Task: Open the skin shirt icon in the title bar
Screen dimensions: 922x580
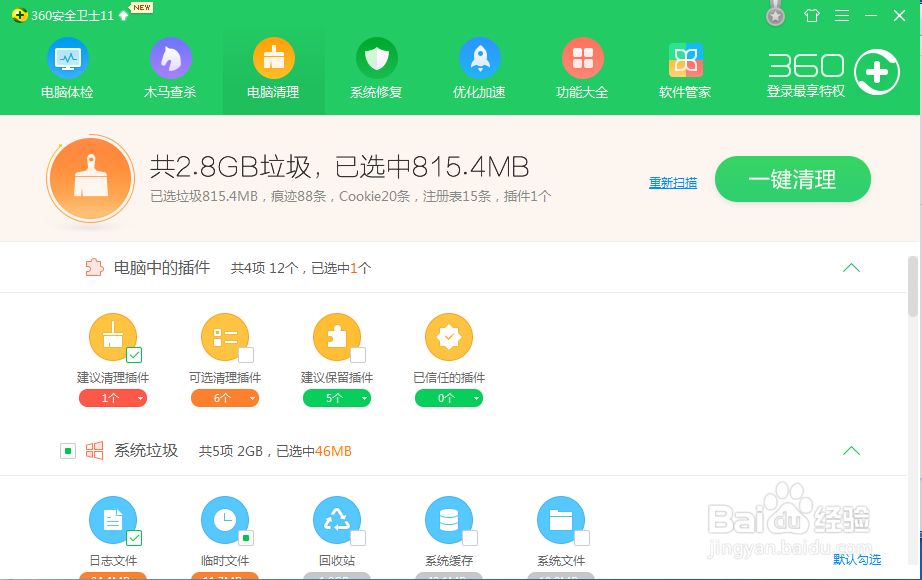Action: (x=812, y=15)
